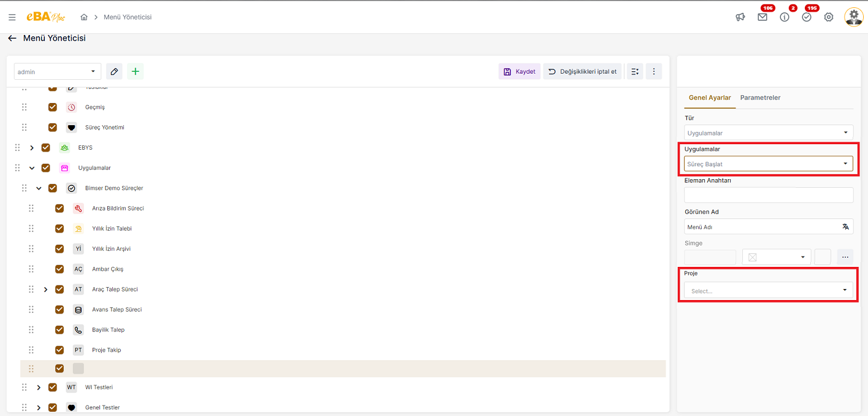868x416 pixels.
Task: Open mail messages with 106 badge
Action: pos(762,17)
